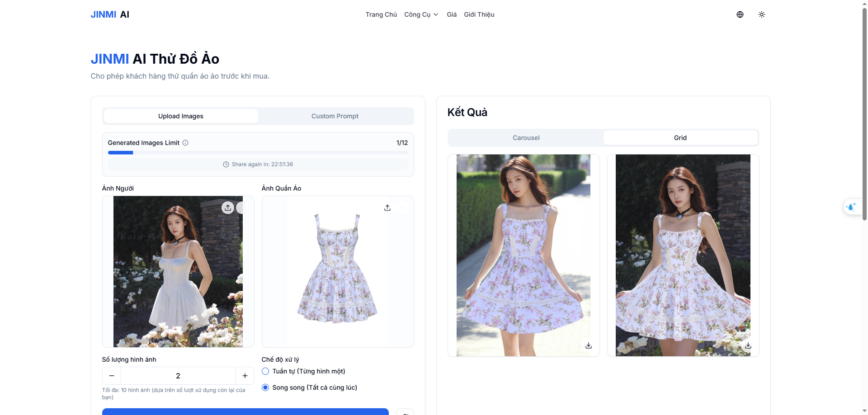Switch to the Custom Prompt tab
The width and height of the screenshot is (868, 415).
[x=335, y=116]
